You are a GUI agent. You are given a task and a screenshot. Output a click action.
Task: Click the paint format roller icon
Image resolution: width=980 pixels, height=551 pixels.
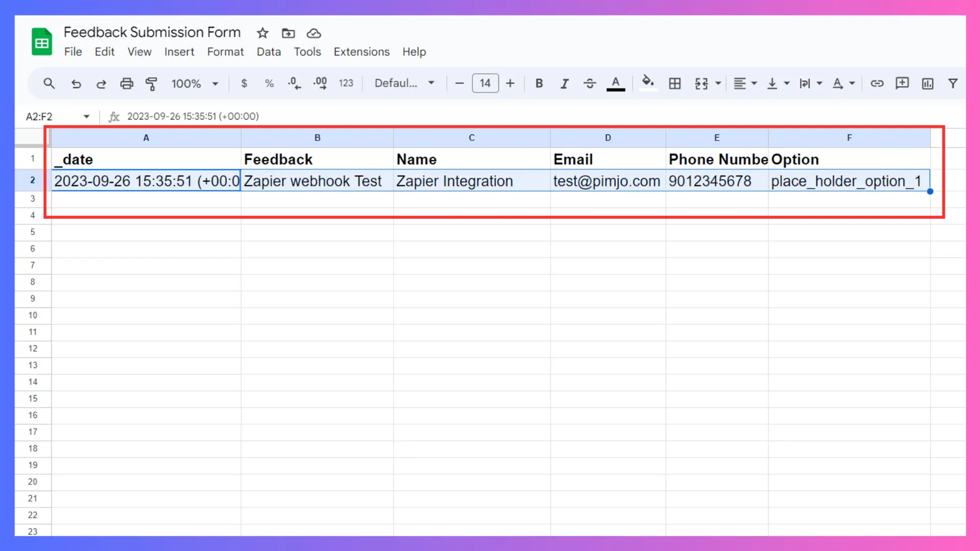pyautogui.click(x=151, y=84)
